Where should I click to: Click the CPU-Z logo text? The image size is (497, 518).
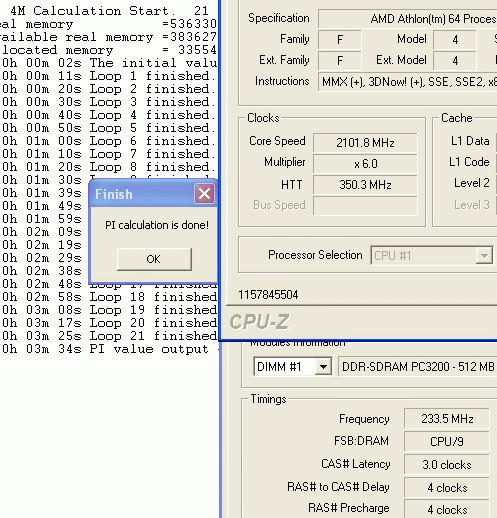(259, 322)
